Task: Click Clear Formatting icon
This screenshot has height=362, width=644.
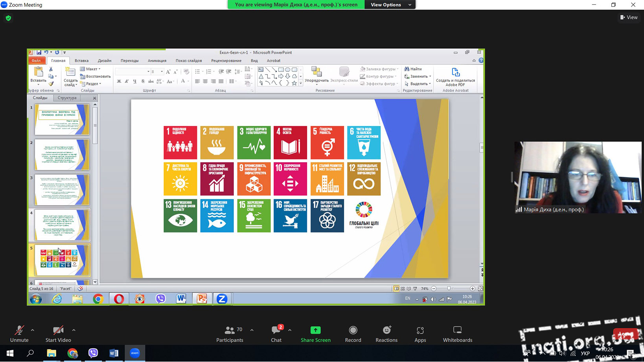Action: pos(186,71)
